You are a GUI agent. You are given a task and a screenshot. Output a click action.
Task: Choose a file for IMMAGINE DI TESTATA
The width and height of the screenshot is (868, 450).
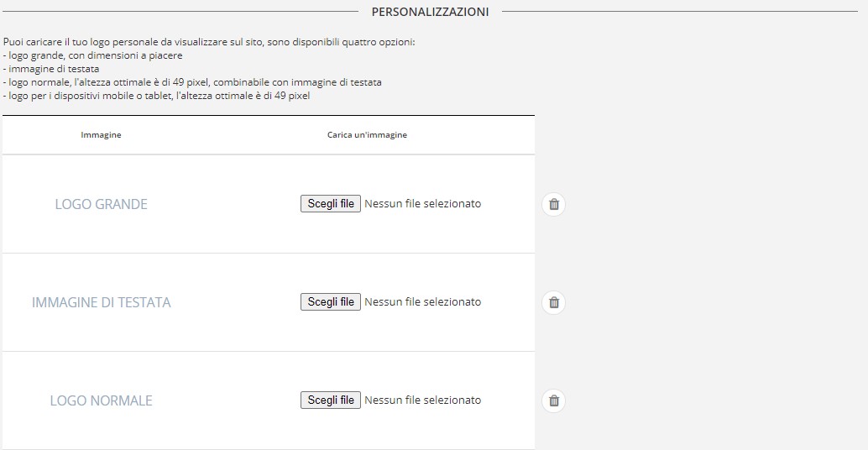pos(331,301)
